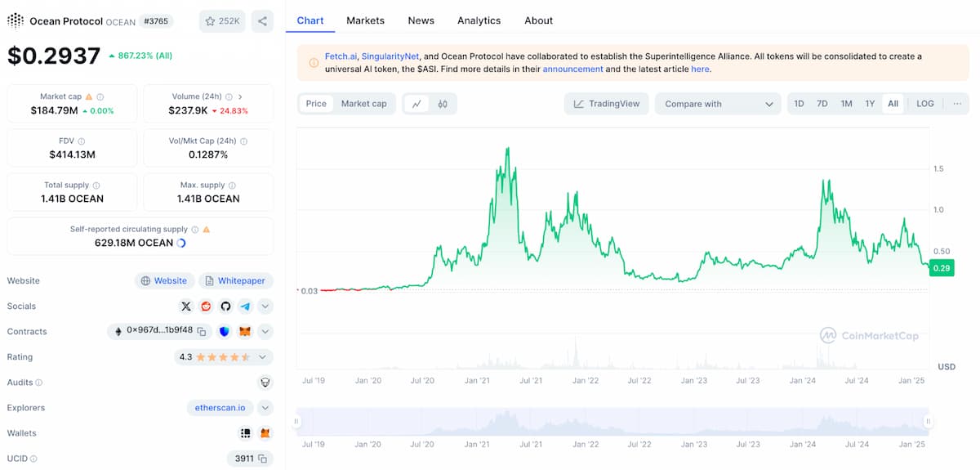Open the chart more options ellipsis
980x470 pixels.
pos(956,104)
